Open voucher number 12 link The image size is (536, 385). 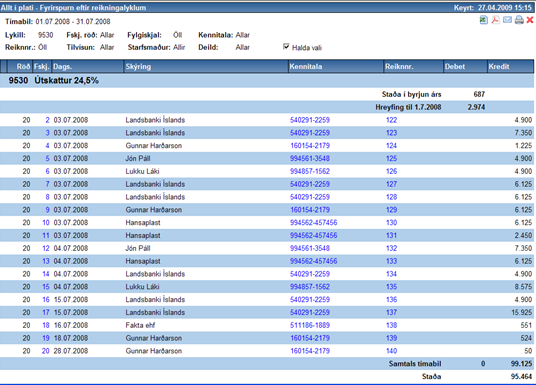(46, 248)
